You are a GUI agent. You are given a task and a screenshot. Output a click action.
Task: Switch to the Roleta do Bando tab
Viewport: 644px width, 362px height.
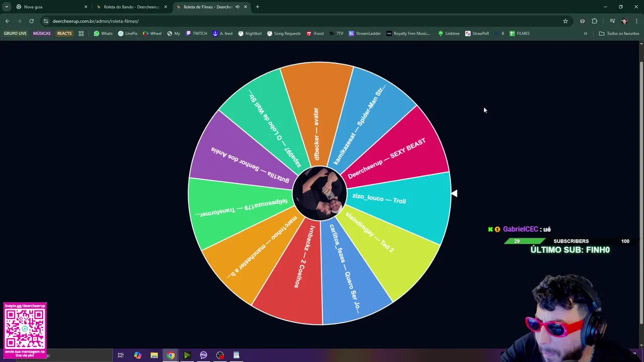click(131, 7)
